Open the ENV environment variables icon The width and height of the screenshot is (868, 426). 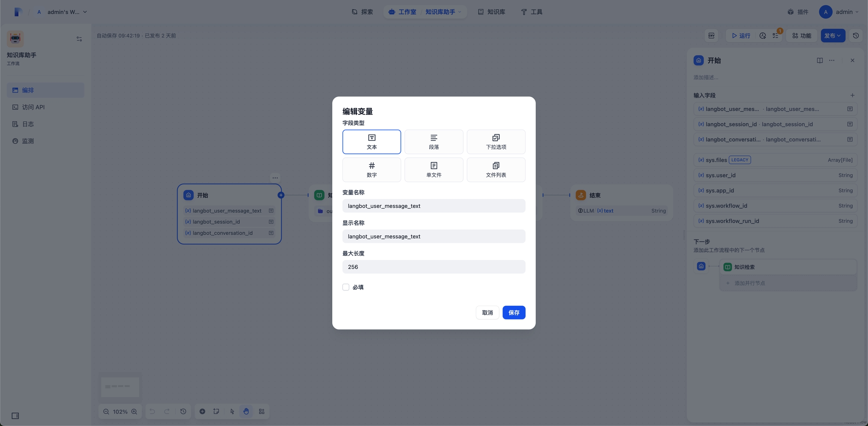[x=711, y=35]
